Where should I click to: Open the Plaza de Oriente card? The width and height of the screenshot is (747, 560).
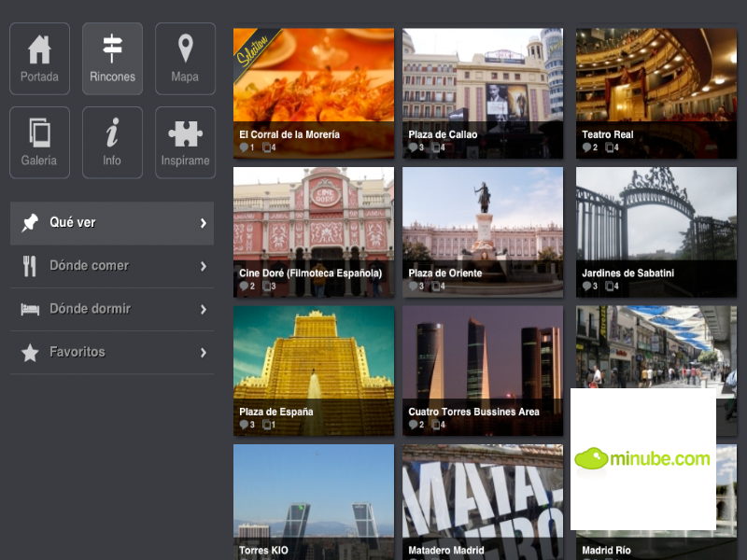[x=483, y=231]
